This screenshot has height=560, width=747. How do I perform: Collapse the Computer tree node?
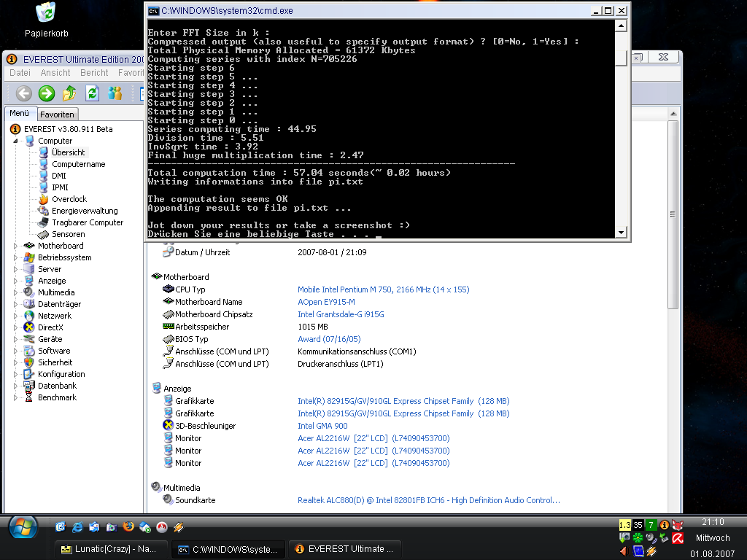[x=15, y=141]
